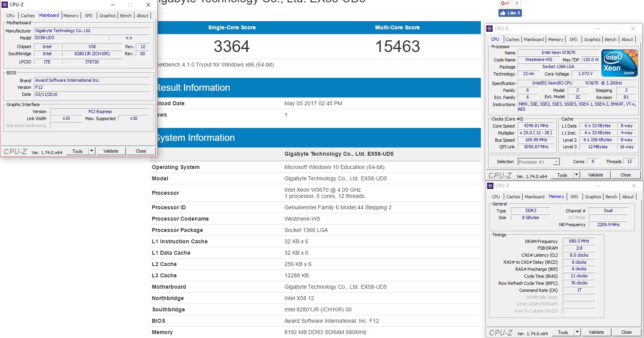Click Tools button in Memory window

coord(563,332)
